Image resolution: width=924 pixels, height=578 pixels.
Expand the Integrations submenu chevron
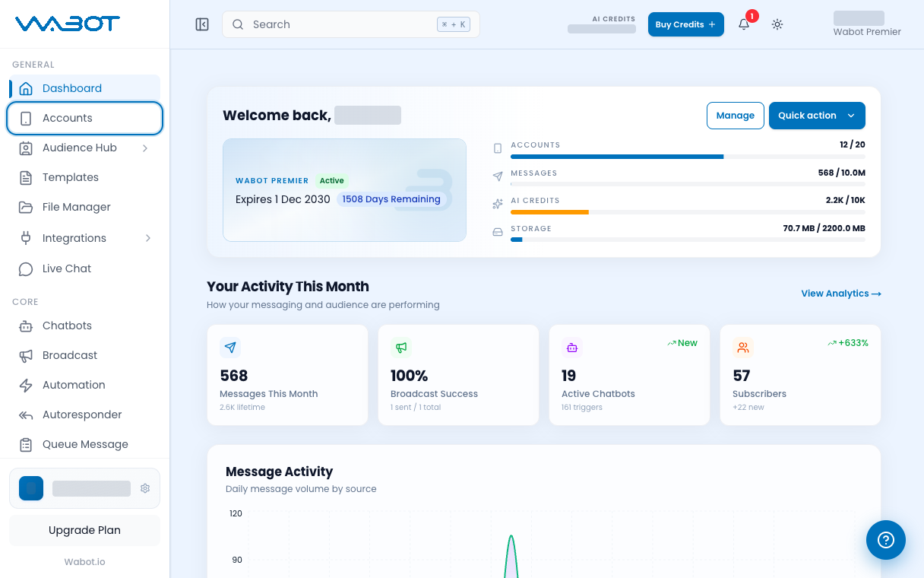coord(147,238)
